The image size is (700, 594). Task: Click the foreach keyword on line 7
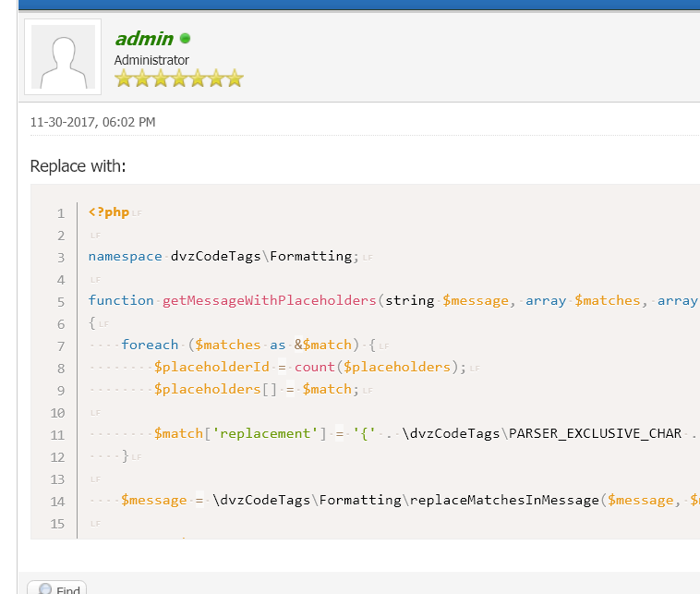pos(150,345)
